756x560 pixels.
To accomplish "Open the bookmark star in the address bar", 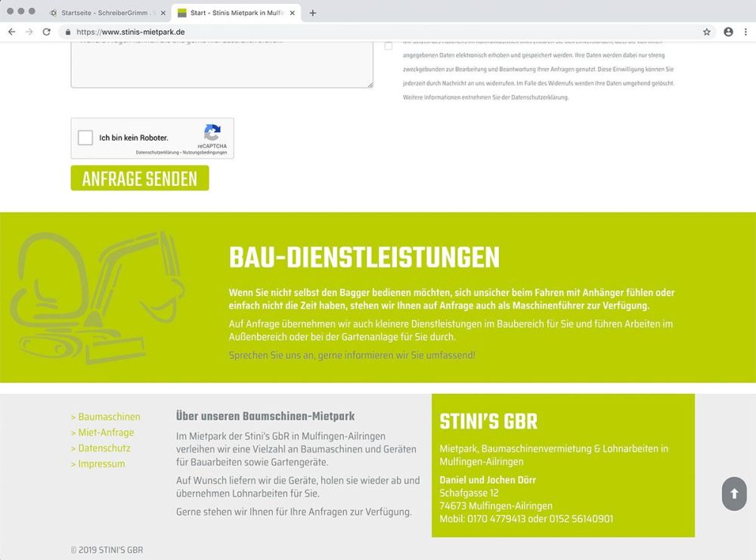I will pos(705,32).
